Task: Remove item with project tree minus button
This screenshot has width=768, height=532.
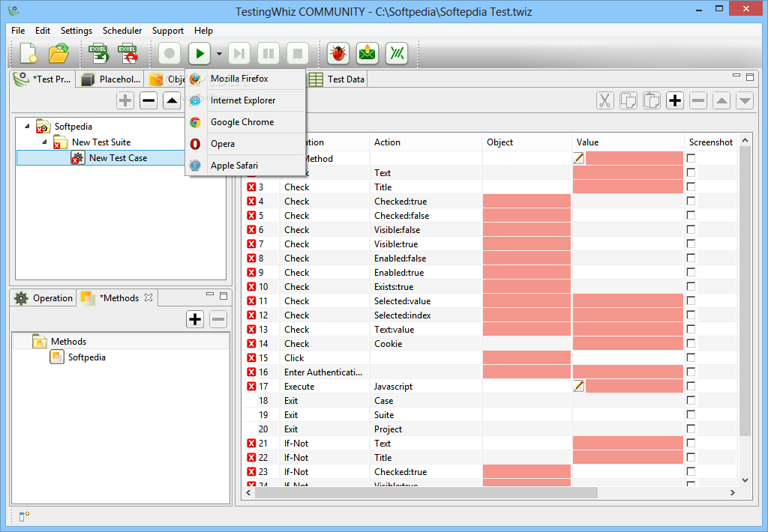Action: point(148,101)
